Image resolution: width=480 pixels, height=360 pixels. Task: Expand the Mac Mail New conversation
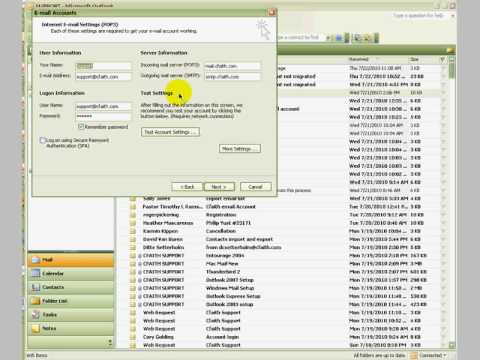pyautogui.click(x=140, y=264)
